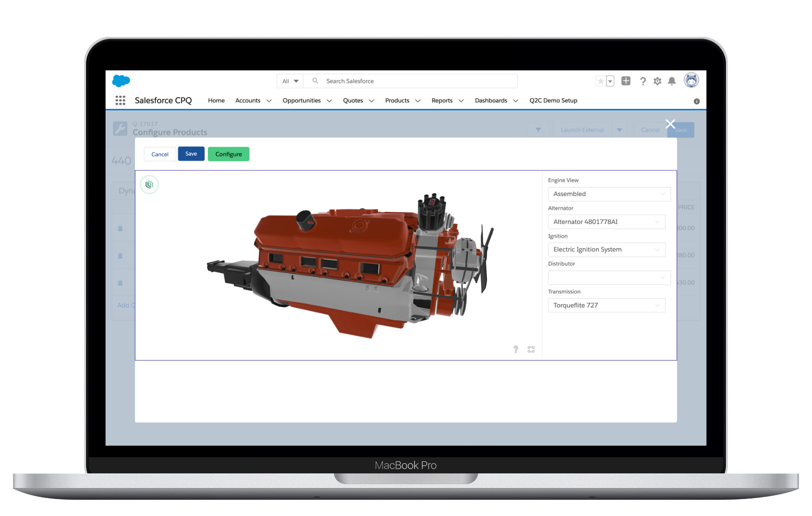Screen dimensions: 812x516
Task: Open the App Launcher grid icon
Action: click(120, 100)
